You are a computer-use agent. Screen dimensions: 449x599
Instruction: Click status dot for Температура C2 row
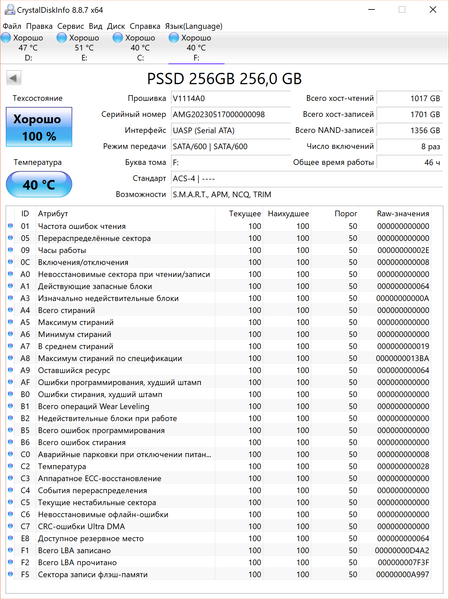tap(10, 466)
